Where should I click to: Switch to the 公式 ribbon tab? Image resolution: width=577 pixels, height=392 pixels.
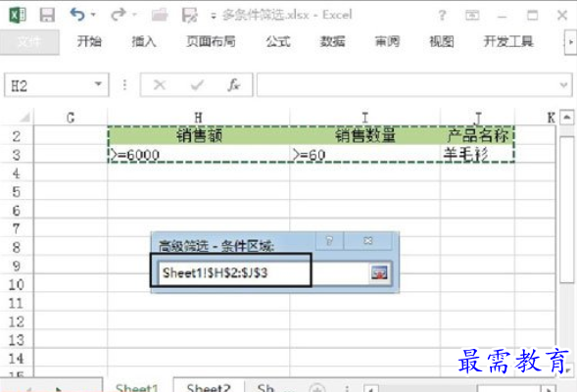(278, 41)
